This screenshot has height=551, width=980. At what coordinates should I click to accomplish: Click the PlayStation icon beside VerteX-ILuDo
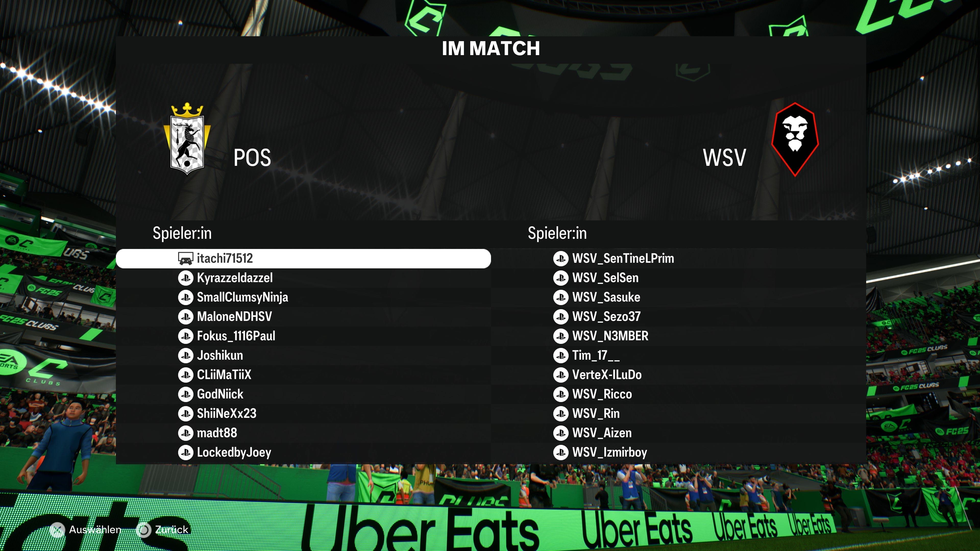pos(561,375)
